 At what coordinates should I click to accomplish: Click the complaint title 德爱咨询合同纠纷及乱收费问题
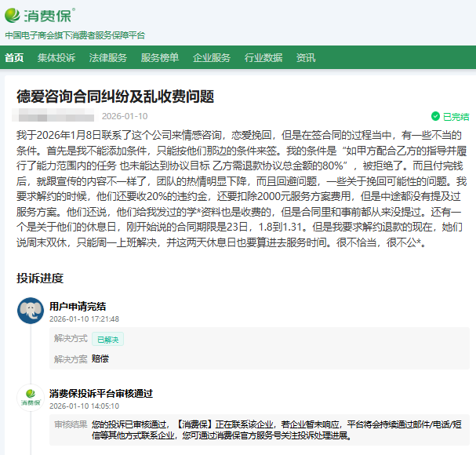click(115, 96)
